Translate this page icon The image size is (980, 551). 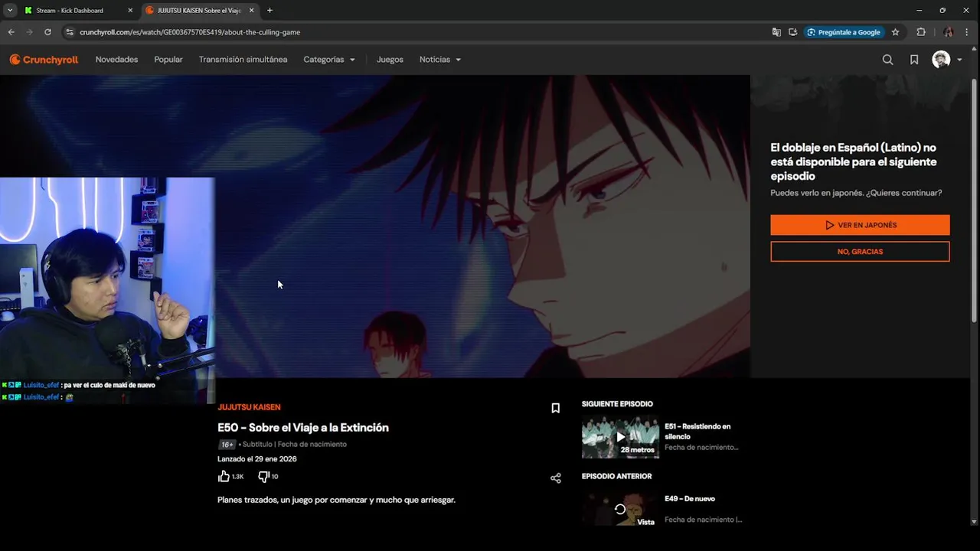(776, 32)
